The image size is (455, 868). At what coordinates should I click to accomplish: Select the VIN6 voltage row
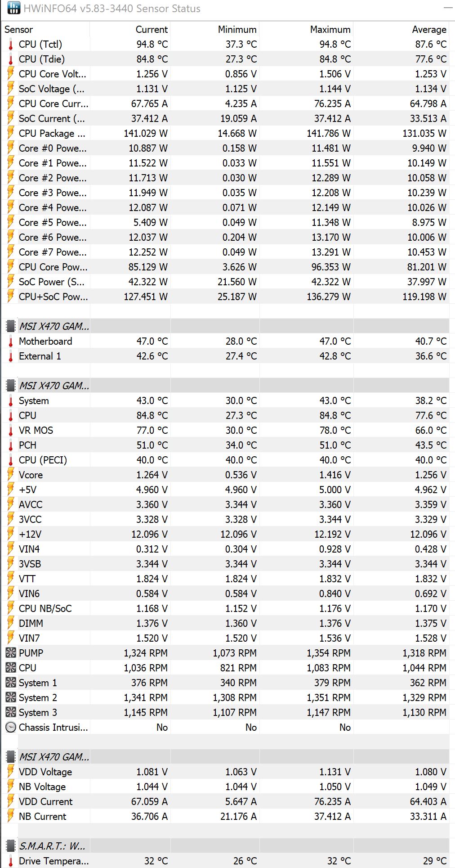tap(225, 594)
